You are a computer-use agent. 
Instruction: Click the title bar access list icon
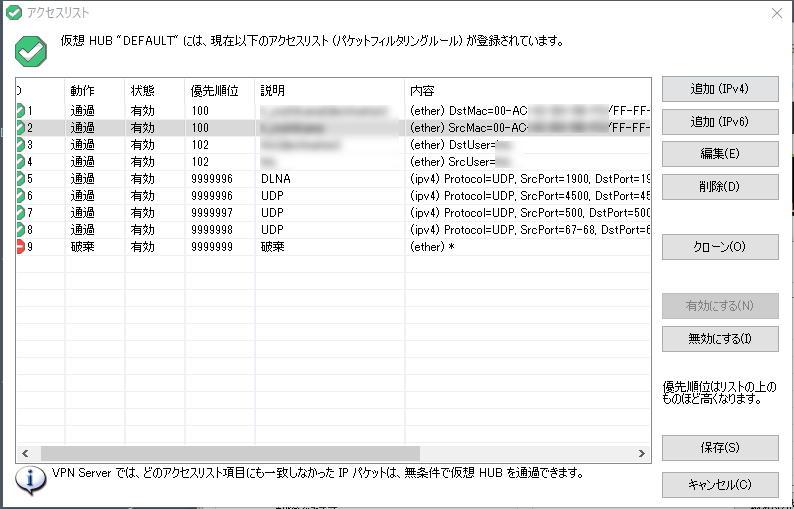point(13,13)
